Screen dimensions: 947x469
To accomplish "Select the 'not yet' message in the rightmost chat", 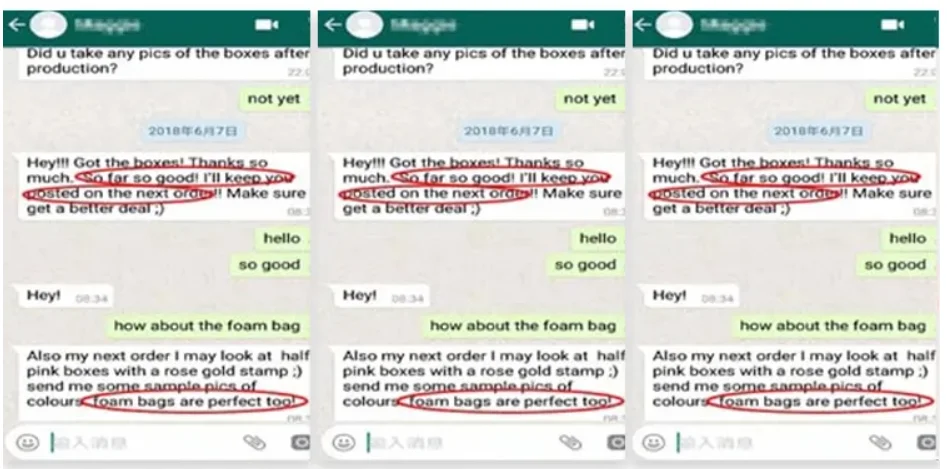I will click(x=899, y=99).
